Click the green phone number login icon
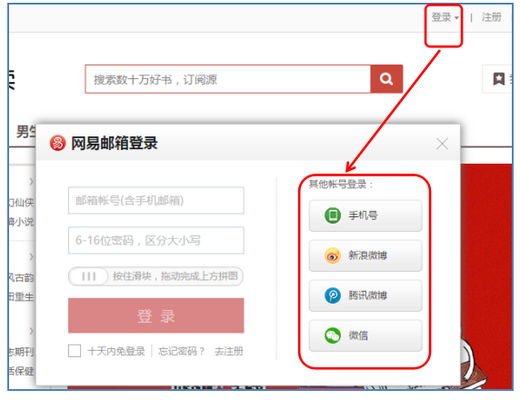 [x=332, y=215]
